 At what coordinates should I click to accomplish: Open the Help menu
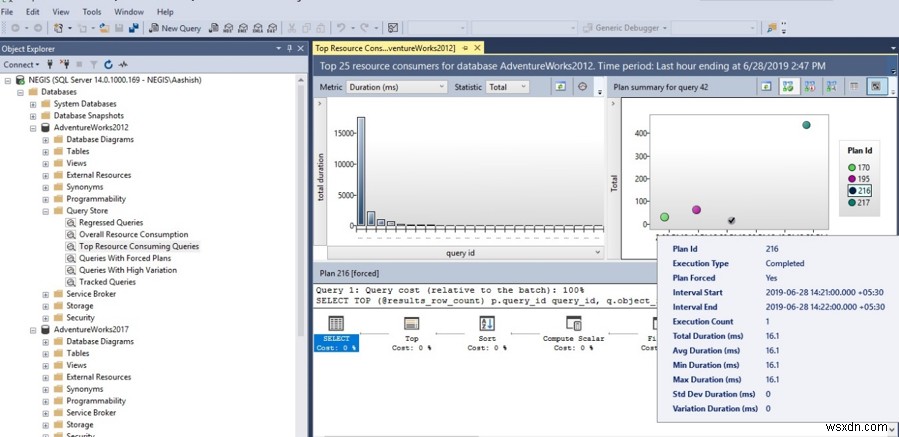pos(165,11)
